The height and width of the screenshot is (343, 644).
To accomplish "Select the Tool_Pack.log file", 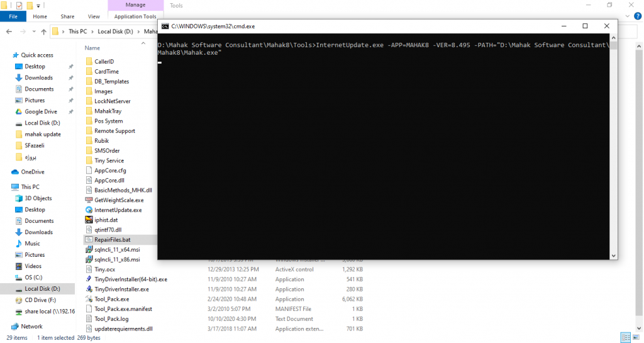I will (111, 318).
